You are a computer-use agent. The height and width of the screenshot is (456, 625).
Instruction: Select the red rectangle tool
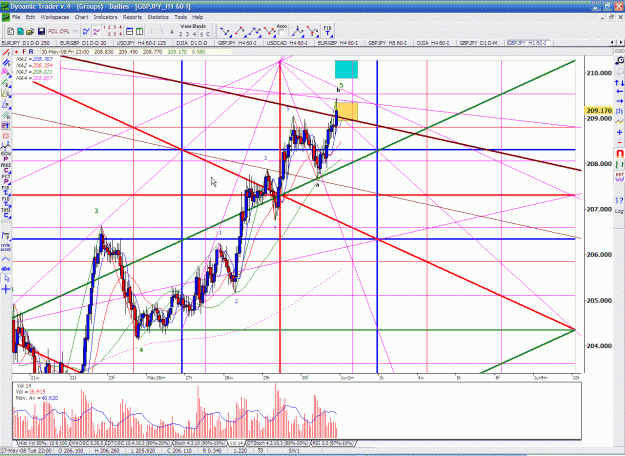pos(6,136)
